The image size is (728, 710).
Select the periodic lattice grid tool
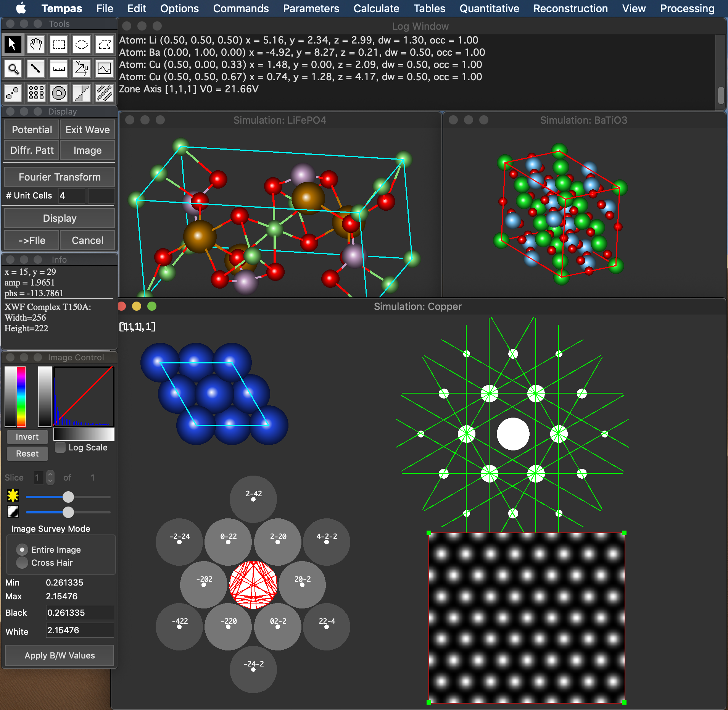[36, 93]
